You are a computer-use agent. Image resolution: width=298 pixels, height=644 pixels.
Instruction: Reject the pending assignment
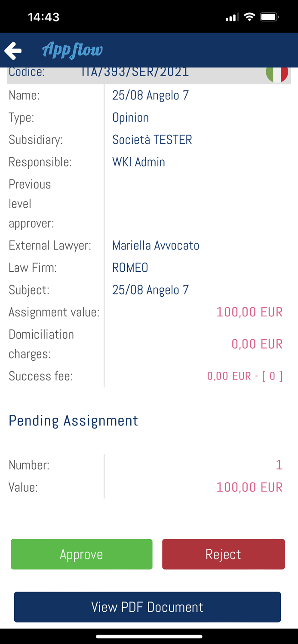(223, 554)
